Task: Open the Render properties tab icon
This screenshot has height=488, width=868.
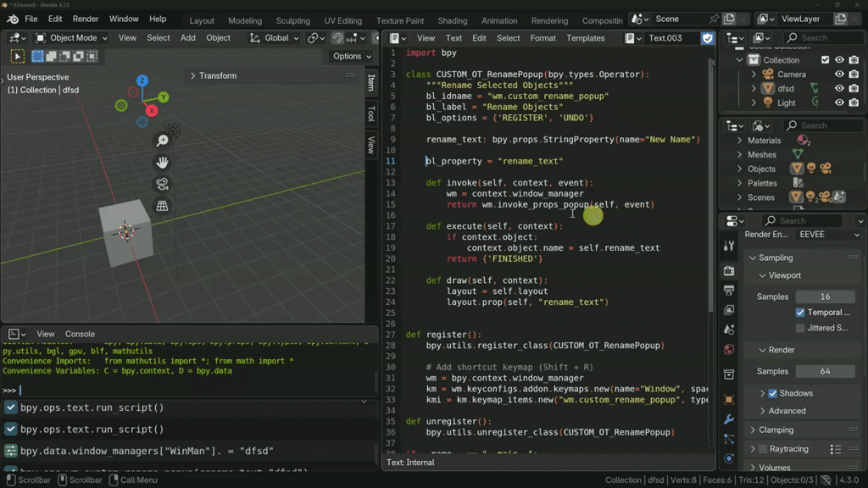Action: [x=729, y=270]
